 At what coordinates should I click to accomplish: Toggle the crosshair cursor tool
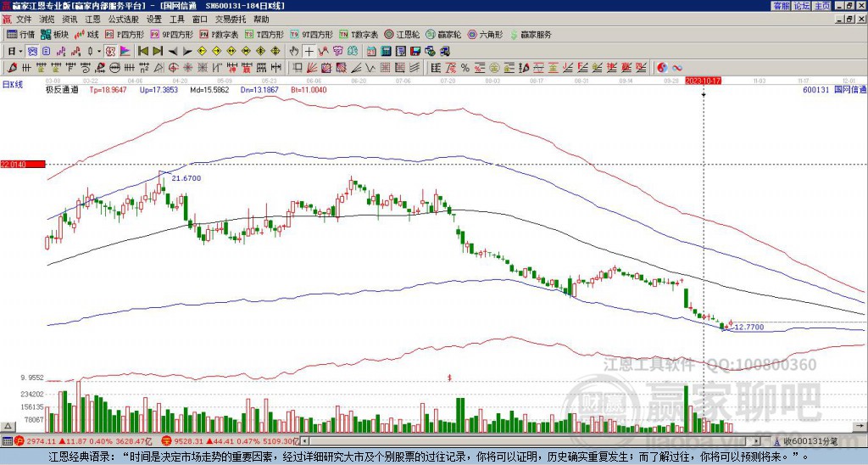coord(309,52)
